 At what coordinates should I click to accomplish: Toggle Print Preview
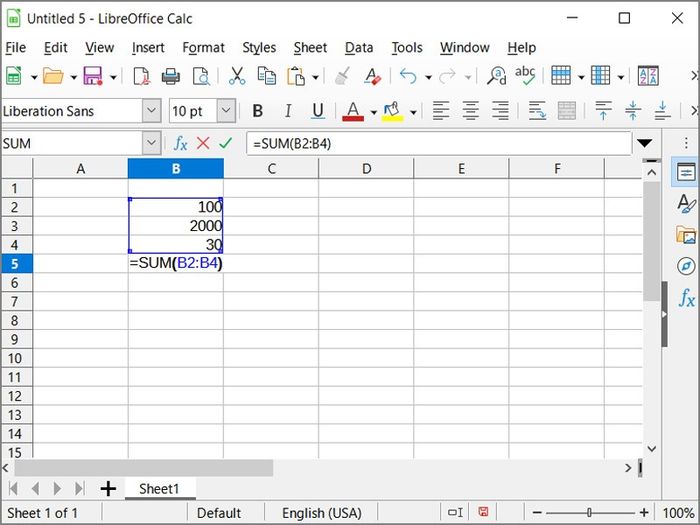point(201,76)
